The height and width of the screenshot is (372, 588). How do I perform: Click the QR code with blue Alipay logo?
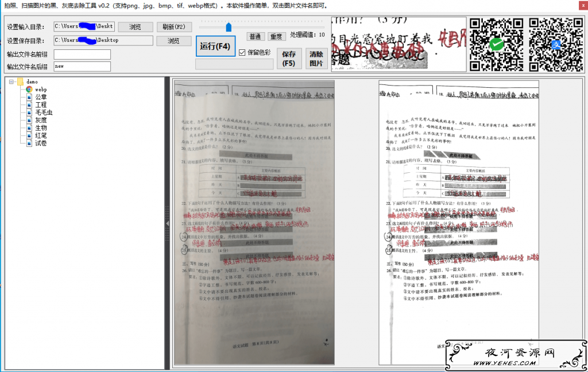point(556,45)
